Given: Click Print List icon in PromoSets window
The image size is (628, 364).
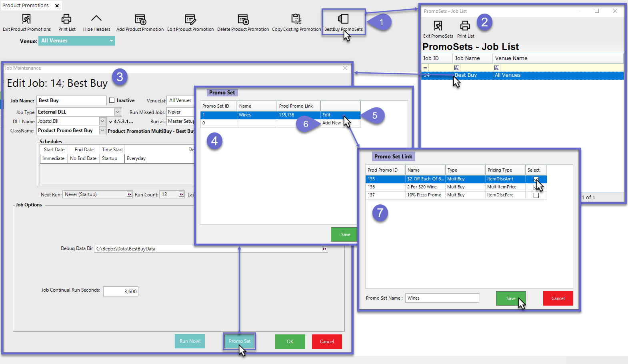Looking at the screenshot, I should [x=465, y=26].
